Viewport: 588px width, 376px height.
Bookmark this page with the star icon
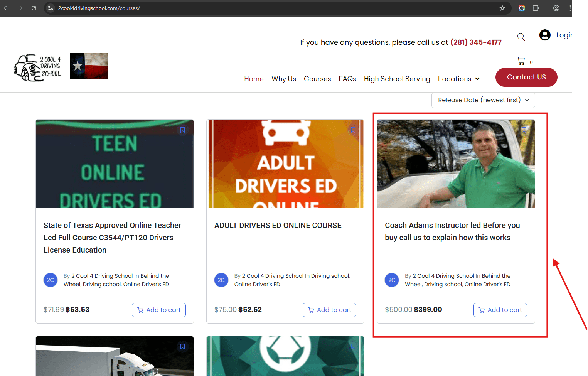502,8
